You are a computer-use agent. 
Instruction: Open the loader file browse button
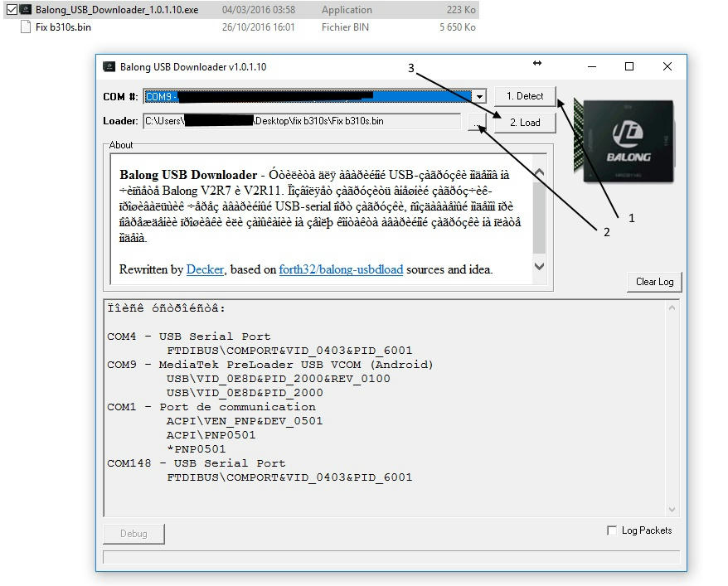point(476,122)
